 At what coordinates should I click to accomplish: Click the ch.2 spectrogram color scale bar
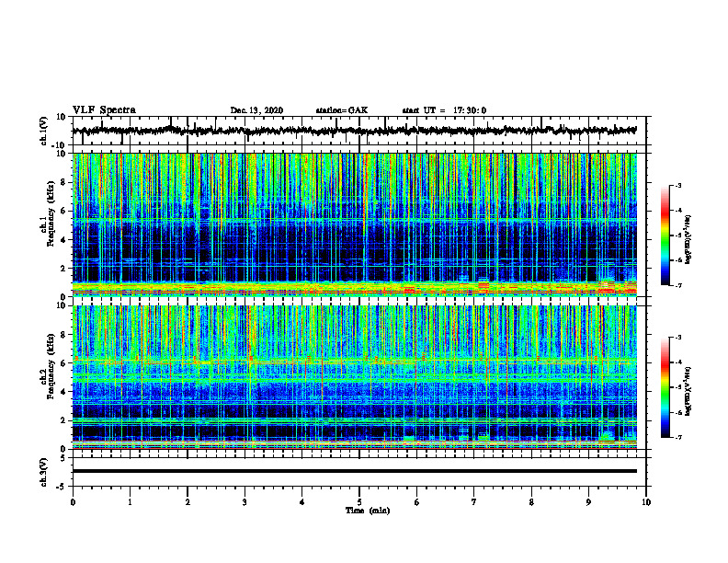(x=665, y=387)
